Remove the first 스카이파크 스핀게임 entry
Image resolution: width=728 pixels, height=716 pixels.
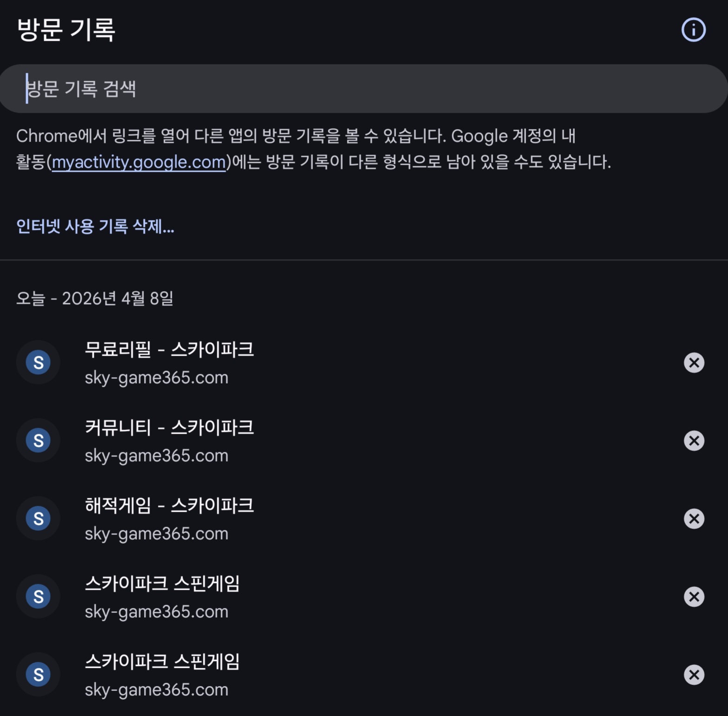pos(694,597)
